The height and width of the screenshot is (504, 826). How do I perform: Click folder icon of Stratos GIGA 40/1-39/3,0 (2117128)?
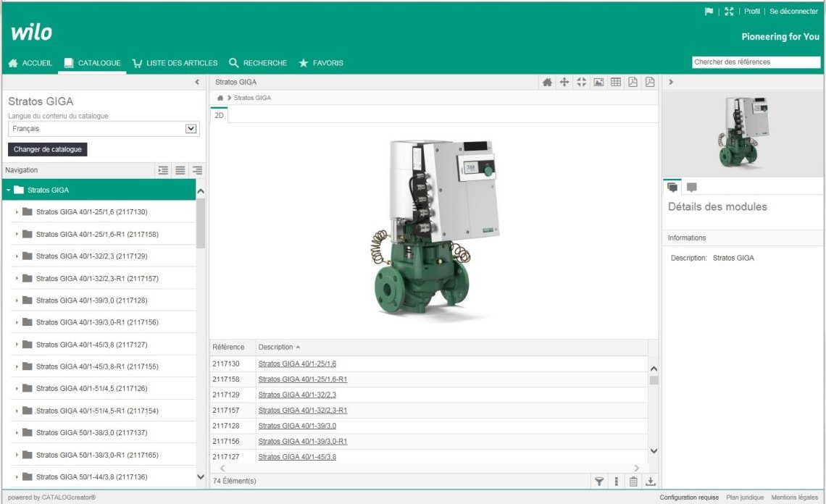point(28,301)
